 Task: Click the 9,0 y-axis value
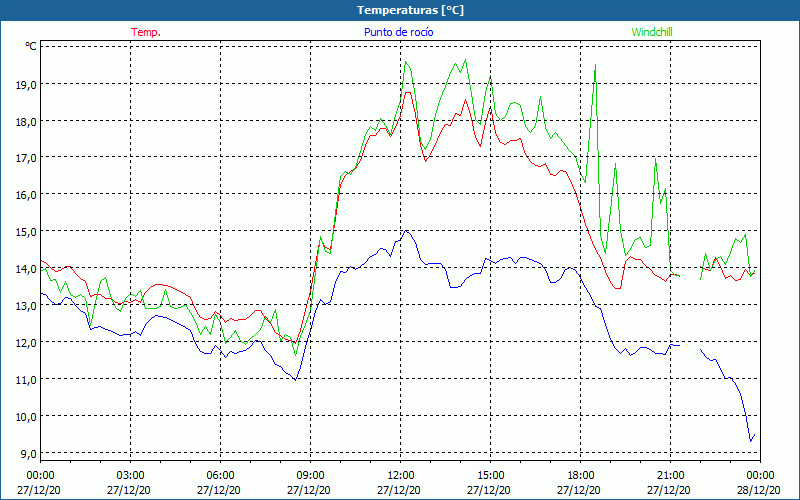(29, 454)
